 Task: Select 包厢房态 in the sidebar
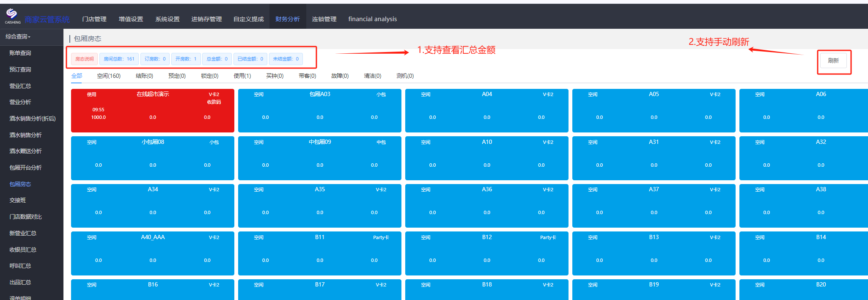[20, 184]
